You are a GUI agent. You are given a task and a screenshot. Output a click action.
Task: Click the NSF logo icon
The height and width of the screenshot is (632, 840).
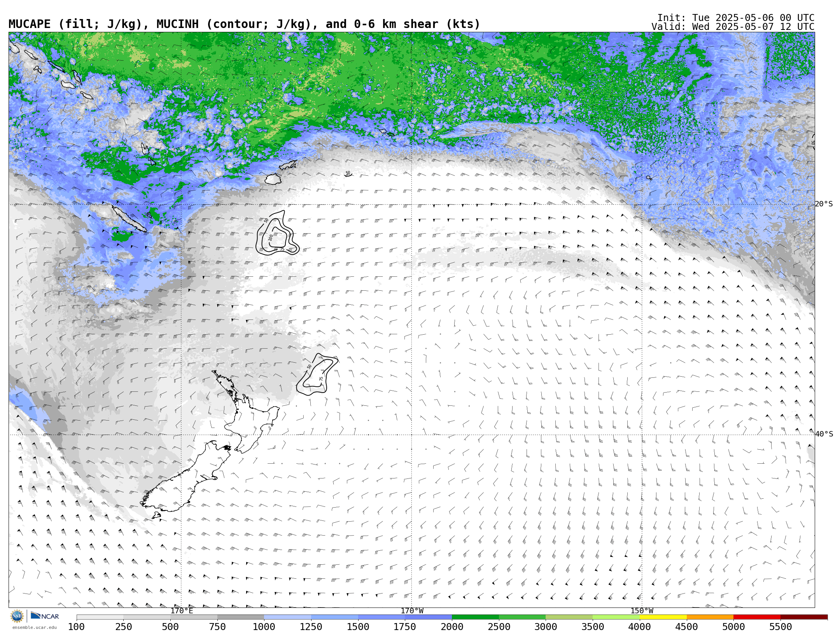[17, 616]
